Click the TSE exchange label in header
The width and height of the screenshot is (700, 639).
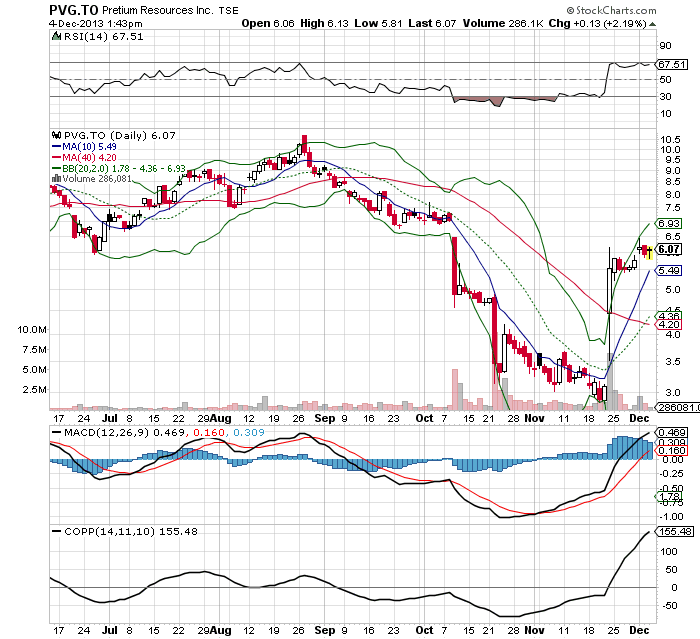[229, 10]
